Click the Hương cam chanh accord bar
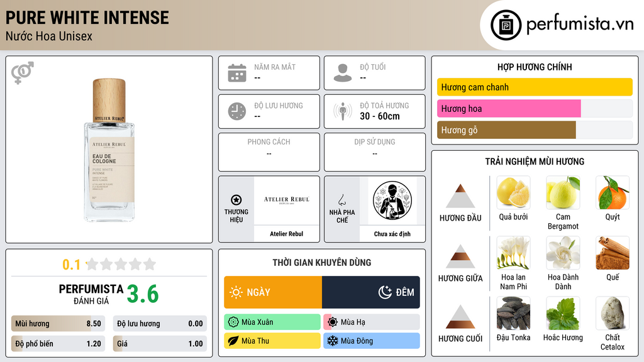Screen dimensions: 644x362 (535, 87)
